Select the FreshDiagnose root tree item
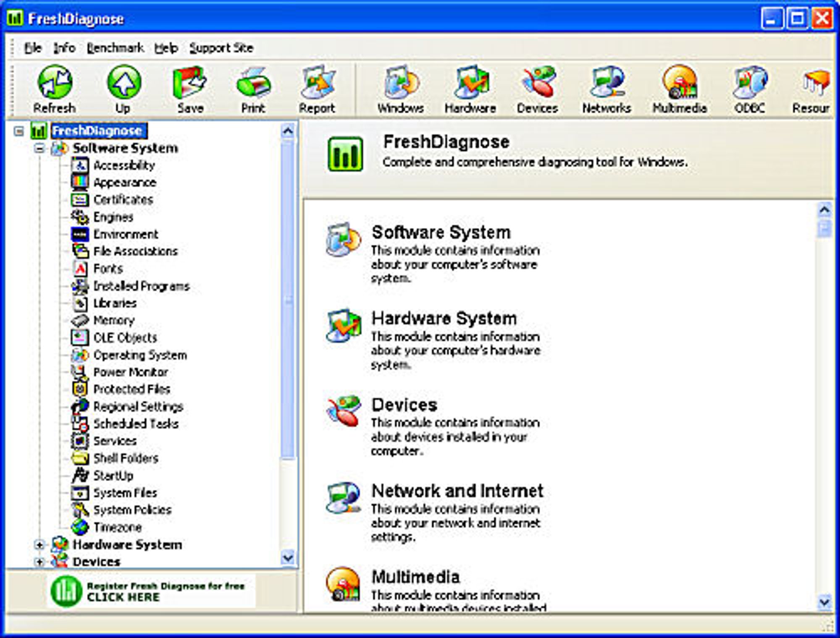The height and width of the screenshot is (638, 840). (x=99, y=131)
